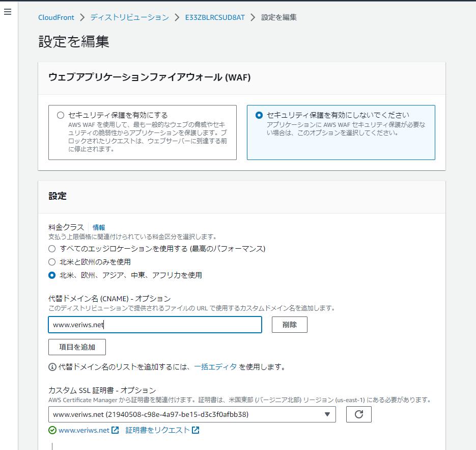The width and height of the screenshot is (476, 450).
Task: Open the 一括エディタ link
Action: [215, 367]
